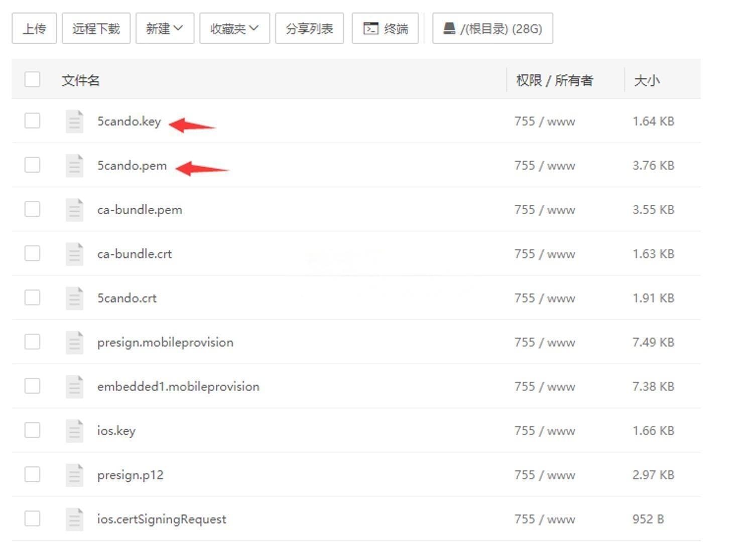Screen dimensions: 756x550
Task: Click size value 2.97 KB
Action: coord(653,475)
